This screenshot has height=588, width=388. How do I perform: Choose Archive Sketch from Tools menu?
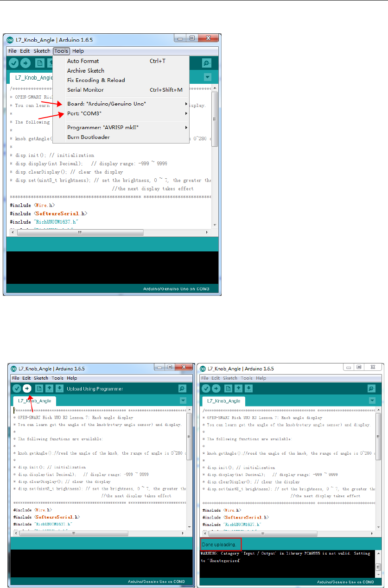coord(121,71)
